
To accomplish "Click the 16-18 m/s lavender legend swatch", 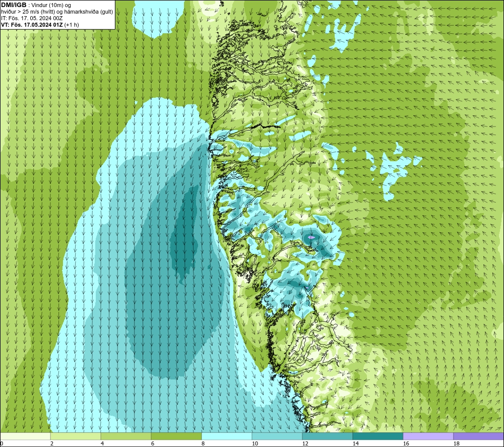I will click(x=428, y=436).
